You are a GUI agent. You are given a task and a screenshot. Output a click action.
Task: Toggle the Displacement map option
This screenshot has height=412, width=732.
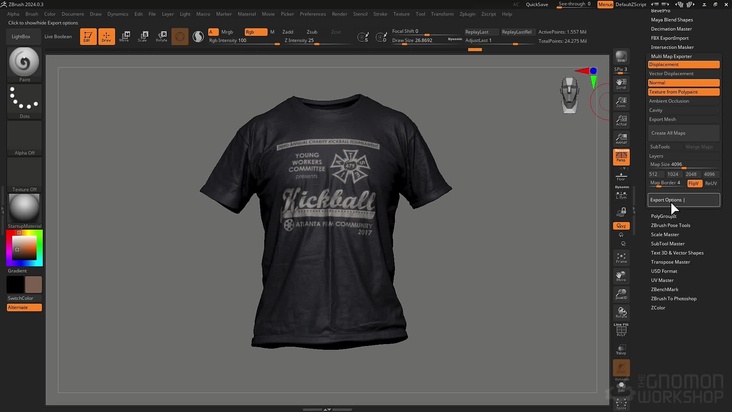coord(683,64)
